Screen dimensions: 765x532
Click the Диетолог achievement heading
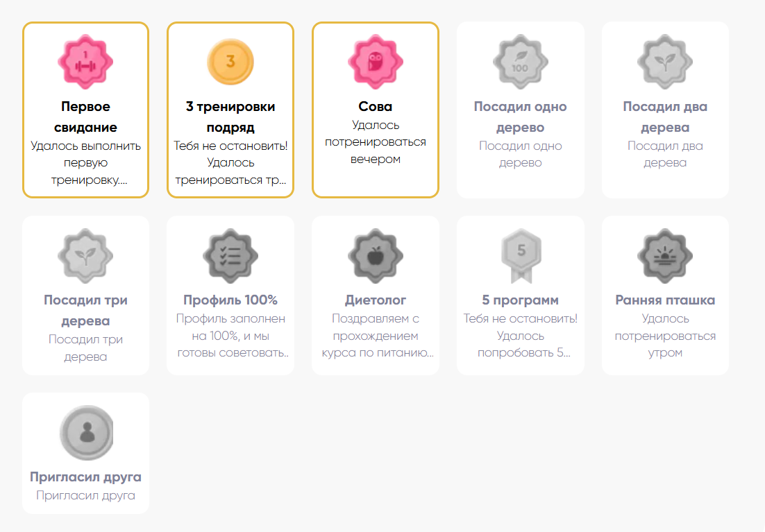(x=375, y=300)
